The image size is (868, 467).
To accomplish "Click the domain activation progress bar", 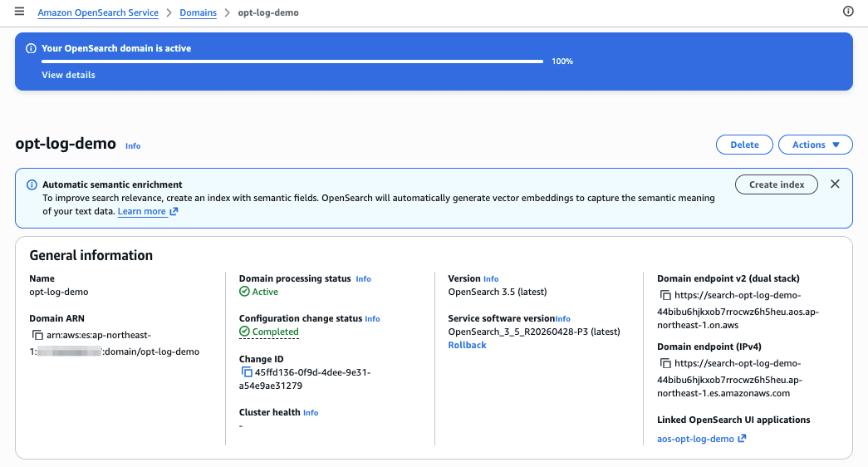I will pos(292,61).
